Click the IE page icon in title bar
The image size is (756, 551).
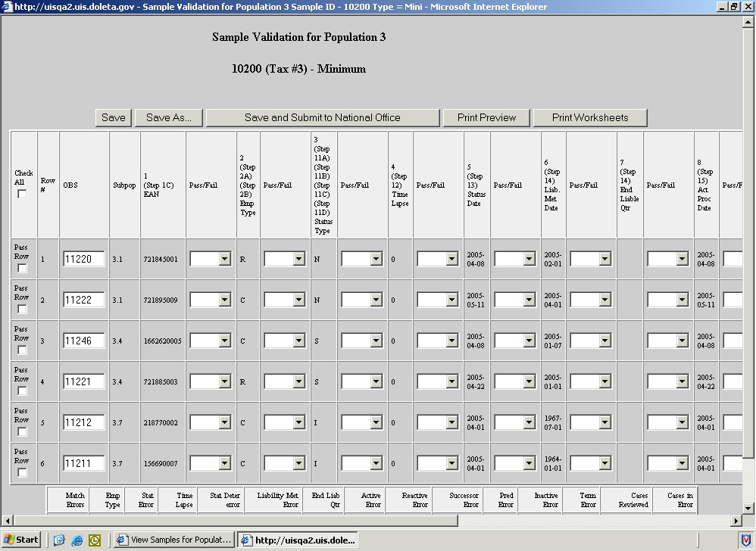[7, 7]
